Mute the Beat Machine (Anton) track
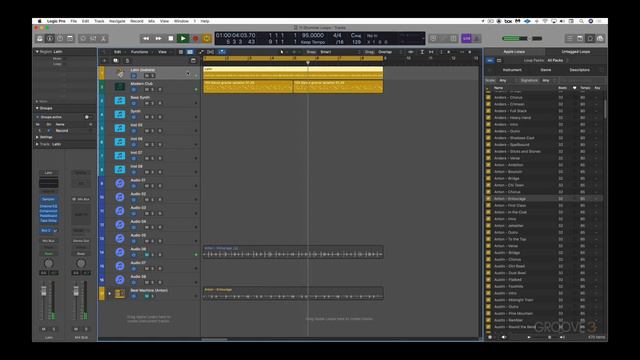 [x=147, y=296]
